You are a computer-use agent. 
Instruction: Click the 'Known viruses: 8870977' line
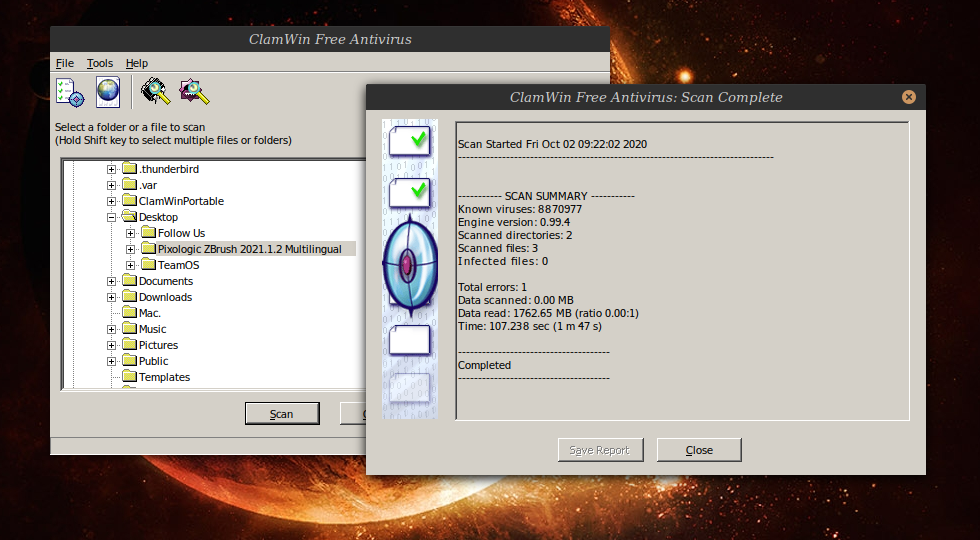[x=520, y=209]
